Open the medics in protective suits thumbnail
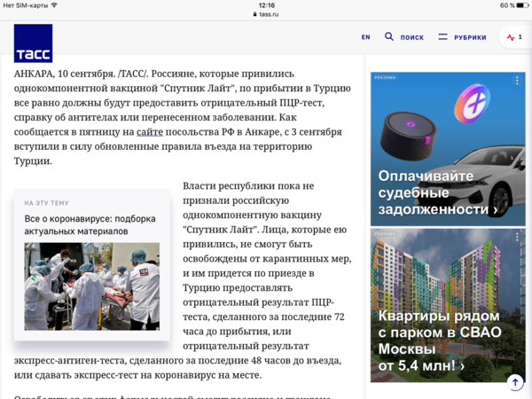The image size is (532, 399). click(92, 286)
